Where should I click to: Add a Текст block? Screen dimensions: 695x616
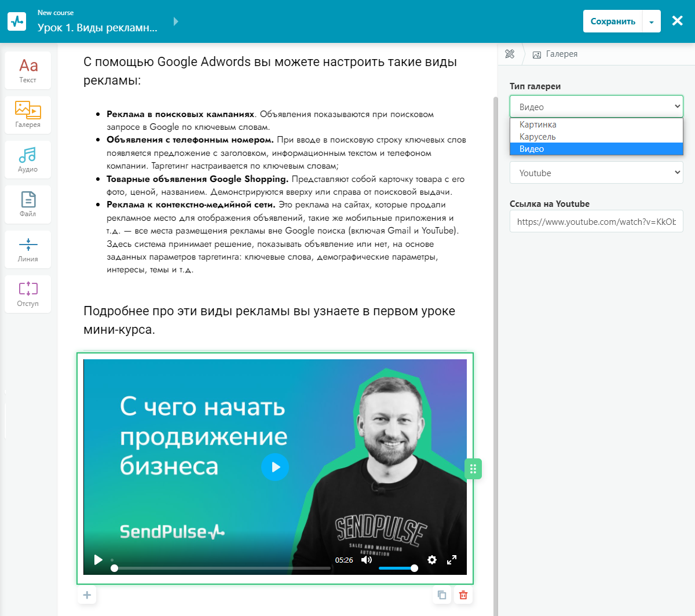point(28,70)
